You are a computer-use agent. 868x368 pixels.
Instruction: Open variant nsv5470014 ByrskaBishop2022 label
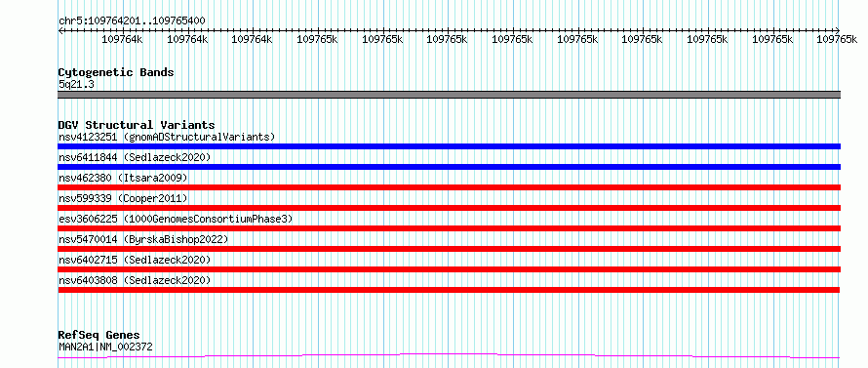(143, 239)
